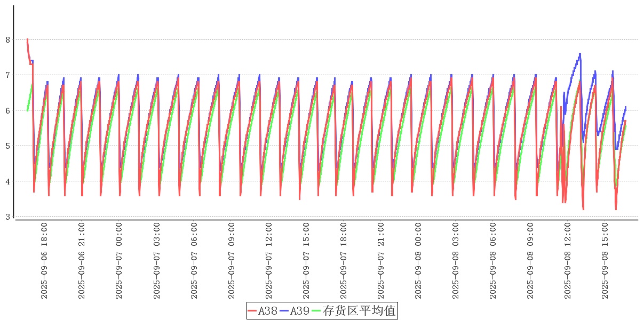This screenshot has height=320, width=644.
Task: Select the 2025-09-06 18:00 x-axis label
Action: (x=44, y=261)
